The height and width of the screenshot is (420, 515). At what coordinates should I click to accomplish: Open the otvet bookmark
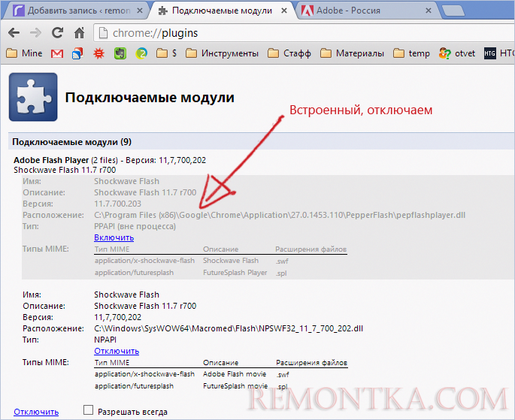coord(457,53)
